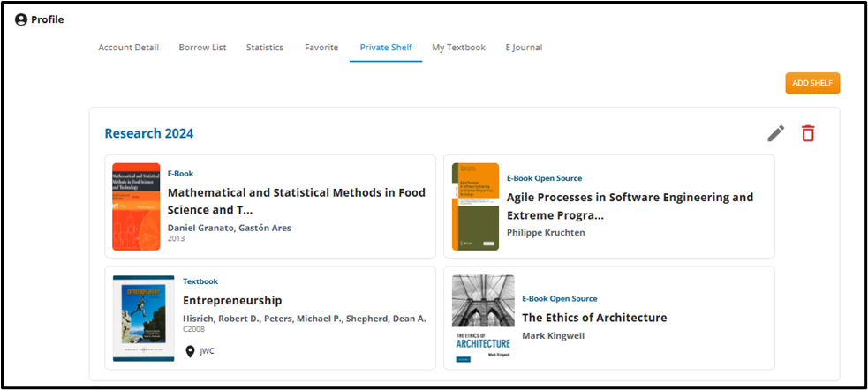Click the Entrepreneurship textbook cover image
Viewport: 868px width, 390px height.
tap(144, 318)
